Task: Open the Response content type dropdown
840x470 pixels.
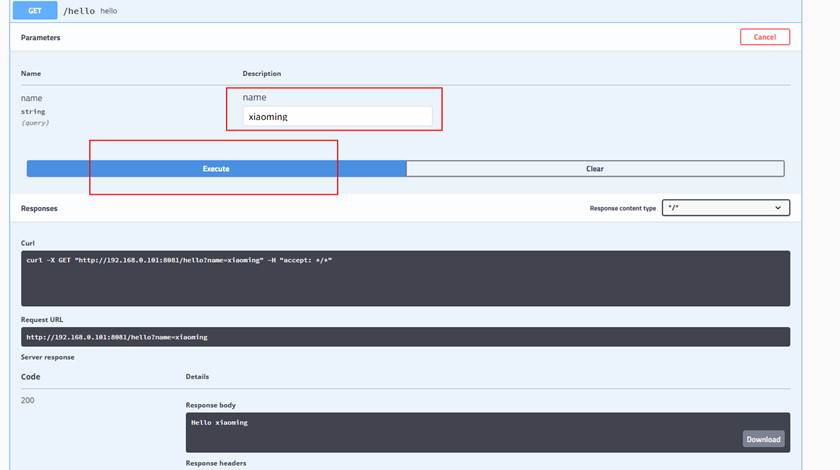Action: click(725, 208)
